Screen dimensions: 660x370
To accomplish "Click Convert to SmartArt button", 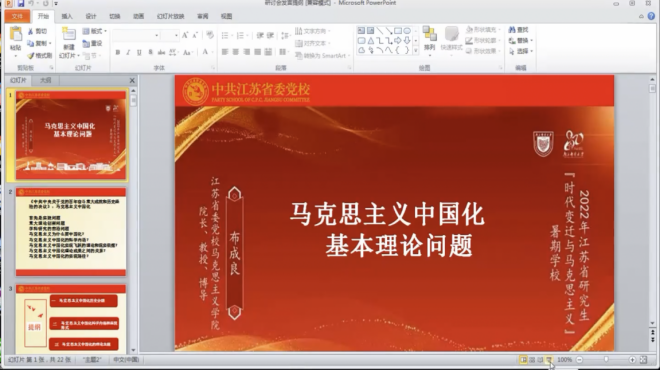I will (322, 56).
